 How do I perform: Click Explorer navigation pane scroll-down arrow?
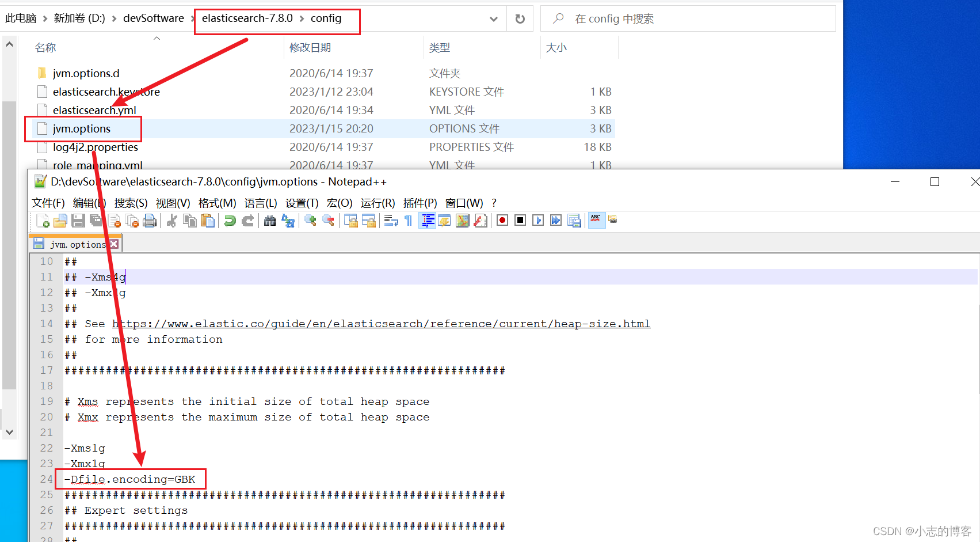tap(9, 432)
